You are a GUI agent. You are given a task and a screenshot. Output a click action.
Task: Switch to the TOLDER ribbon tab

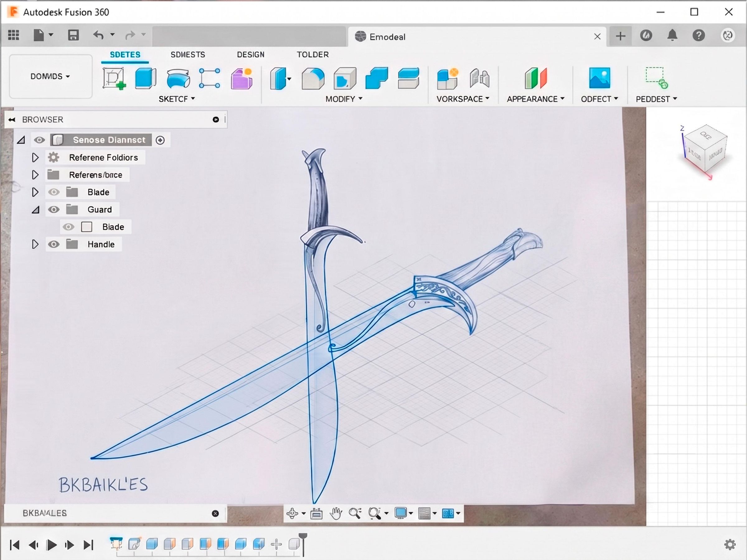(313, 55)
